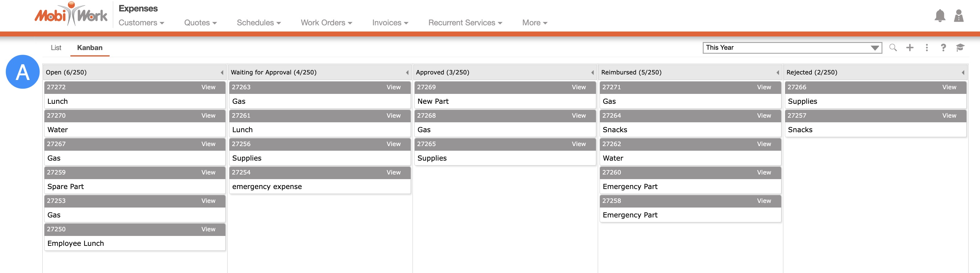Expand the Work Orders menu
The height and width of the screenshot is (273, 980).
click(x=326, y=23)
